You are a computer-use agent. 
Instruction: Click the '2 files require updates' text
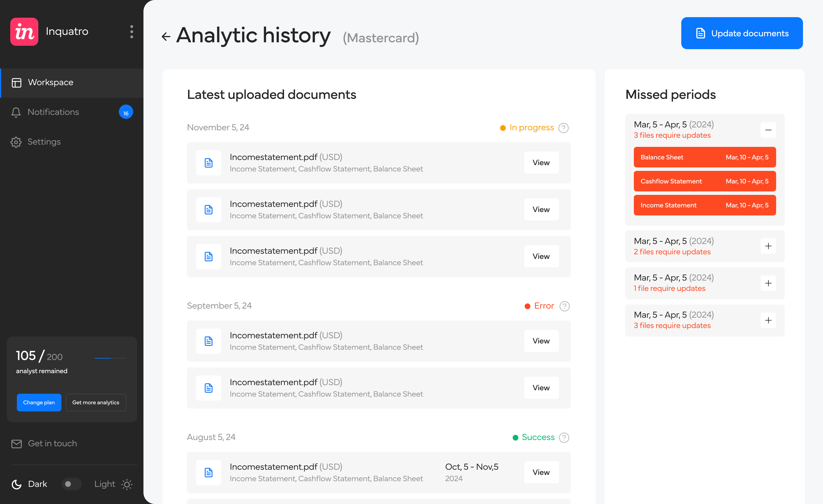(x=672, y=252)
